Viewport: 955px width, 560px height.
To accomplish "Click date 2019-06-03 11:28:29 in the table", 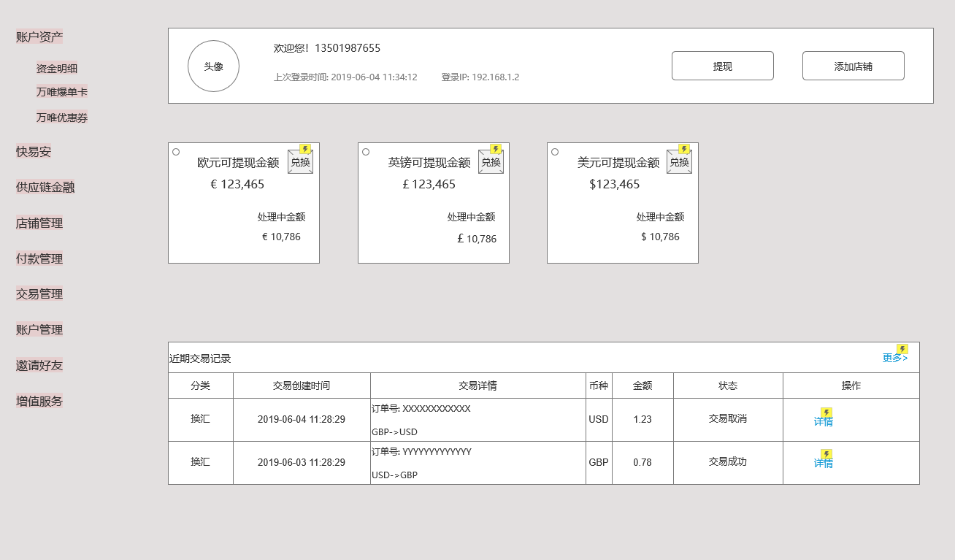I will tap(302, 462).
